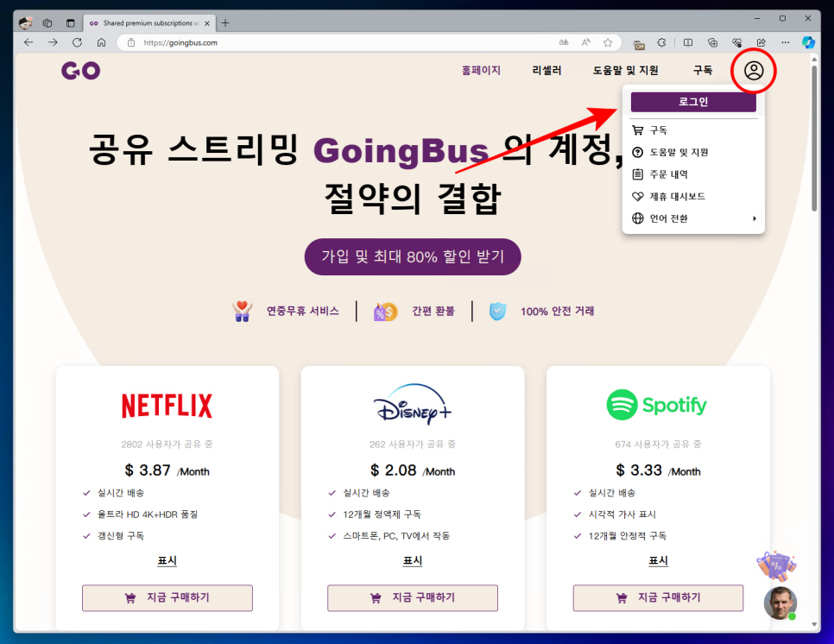
Task: Open the Copilot sidebar icon
Action: (808, 42)
